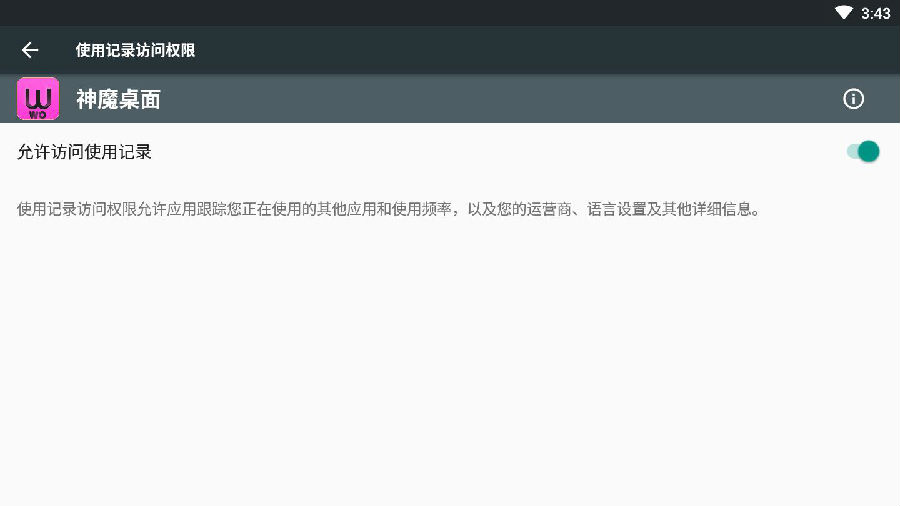
Task: Click the light toggle track beside the knob
Action: click(x=852, y=151)
